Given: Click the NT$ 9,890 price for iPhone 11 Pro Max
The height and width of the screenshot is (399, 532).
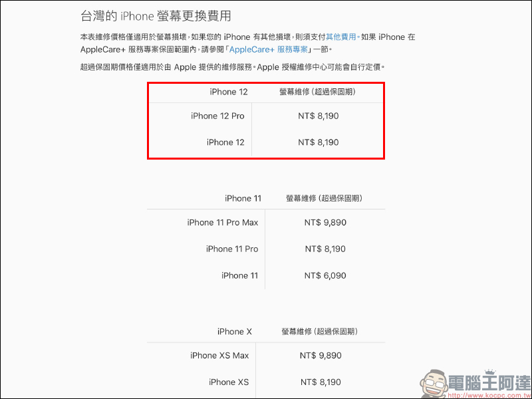Looking at the screenshot, I should (325, 223).
